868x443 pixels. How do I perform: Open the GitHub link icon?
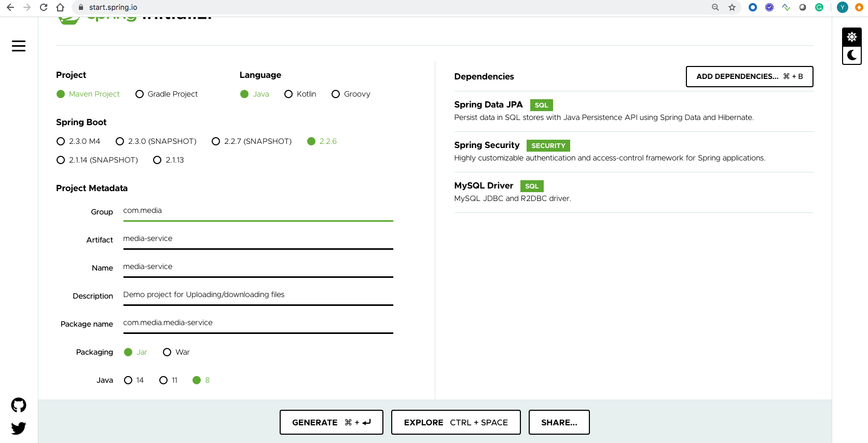(x=19, y=405)
